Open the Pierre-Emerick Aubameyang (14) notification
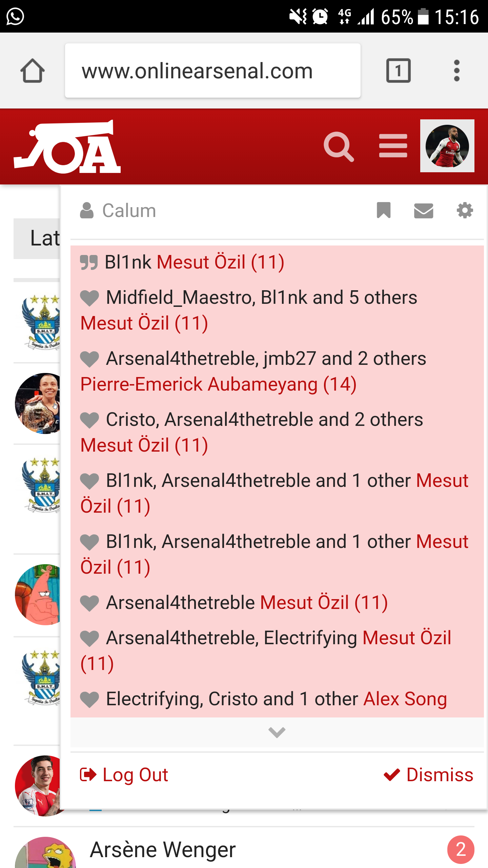This screenshot has height=868, width=488. click(x=218, y=384)
